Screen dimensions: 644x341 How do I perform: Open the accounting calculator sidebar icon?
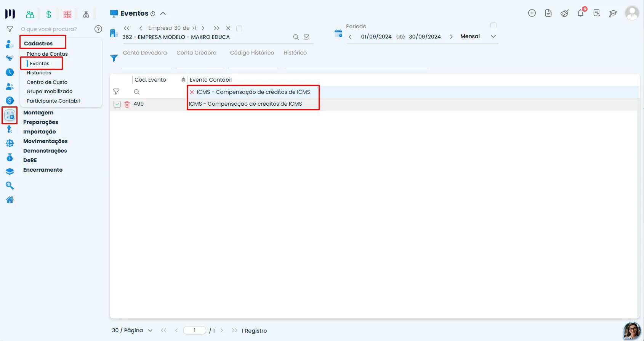coord(10,115)
